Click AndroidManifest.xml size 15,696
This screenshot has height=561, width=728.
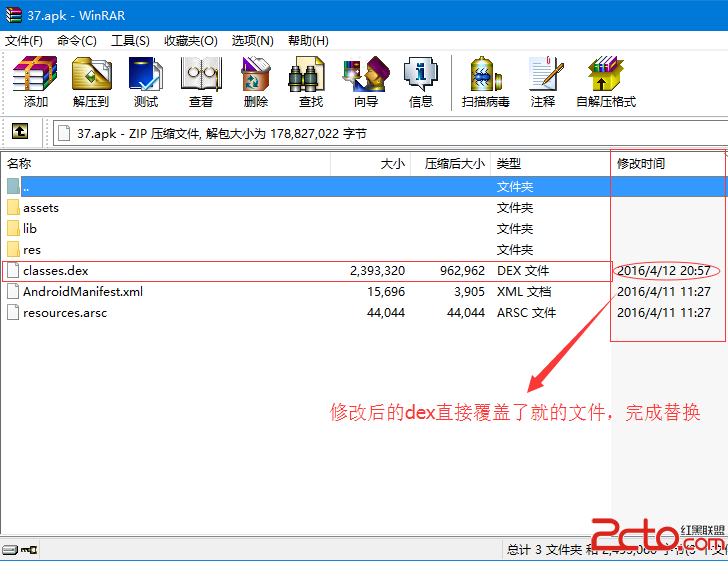point(386,291)
